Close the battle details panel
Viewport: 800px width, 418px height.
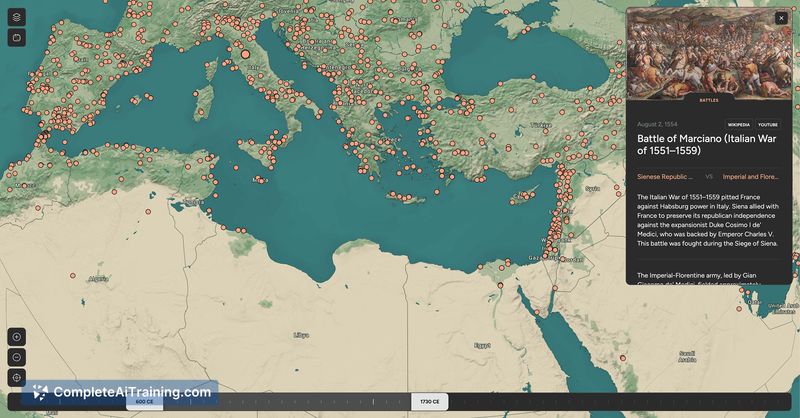click(x=781, y=18)
